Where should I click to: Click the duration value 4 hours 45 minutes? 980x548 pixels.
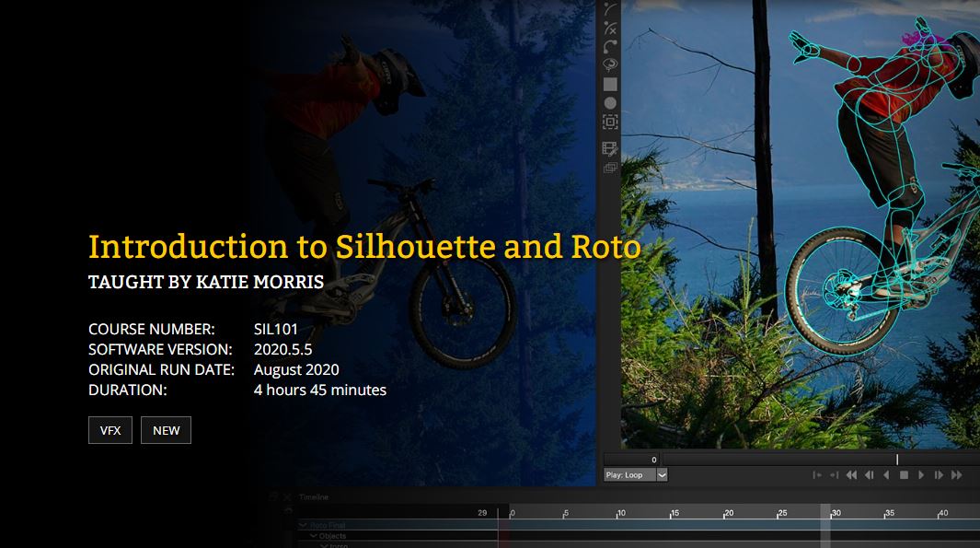tap(320, 390)
